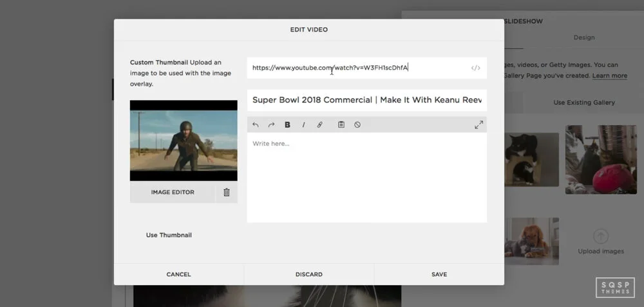Discard the video changes
The image size is (644, 307).
(x=309, y=275)
